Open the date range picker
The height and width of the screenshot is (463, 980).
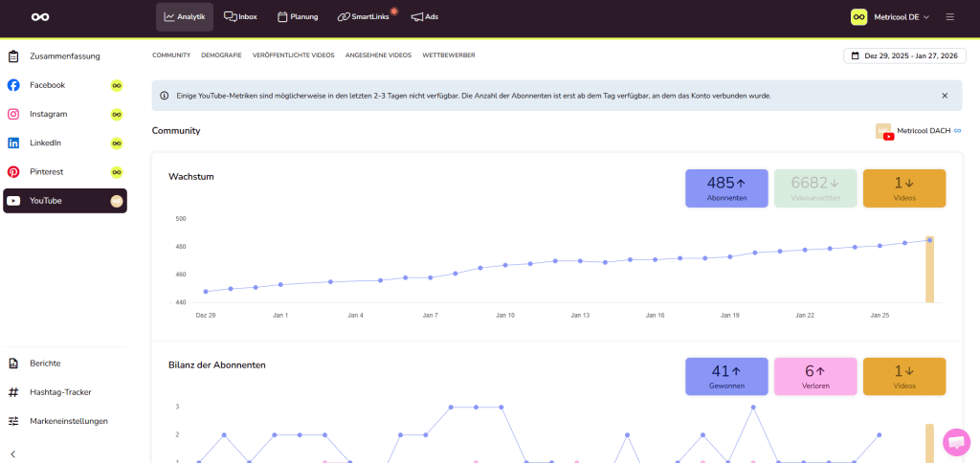pos(904,55)
